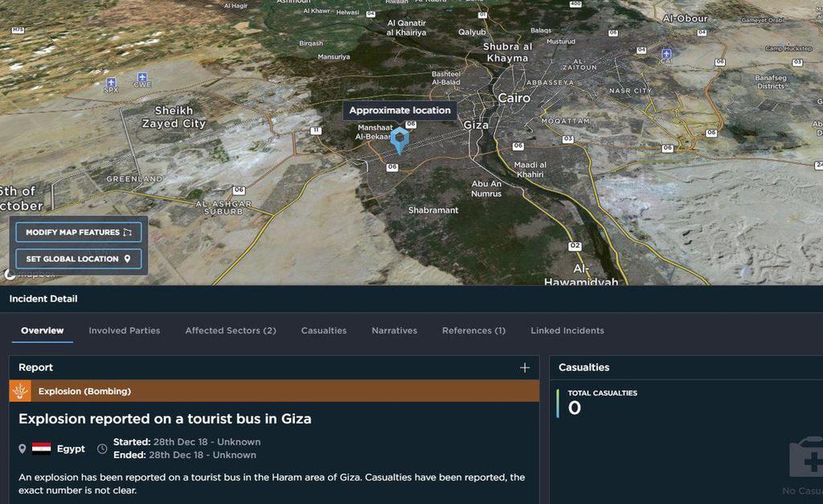Click the orange explosion icon beside Explosion (Bombing)
823x504 pixels.
pos(20,391)
